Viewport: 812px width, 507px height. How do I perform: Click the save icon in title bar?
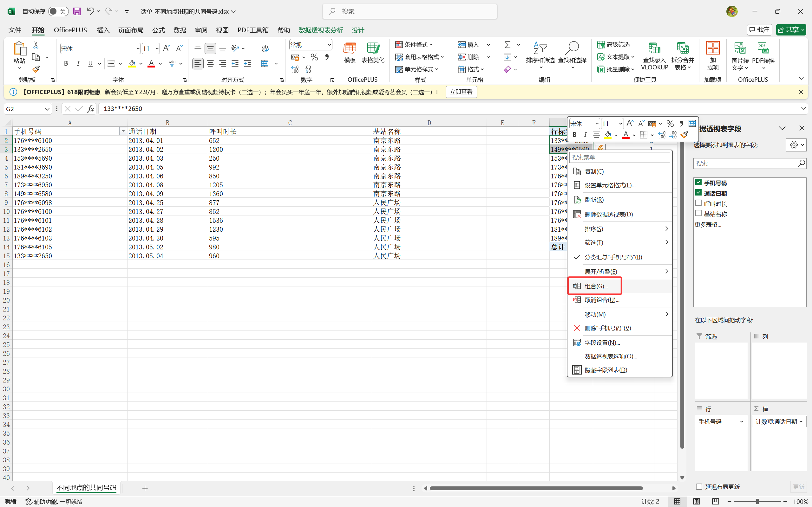[77, 11]
